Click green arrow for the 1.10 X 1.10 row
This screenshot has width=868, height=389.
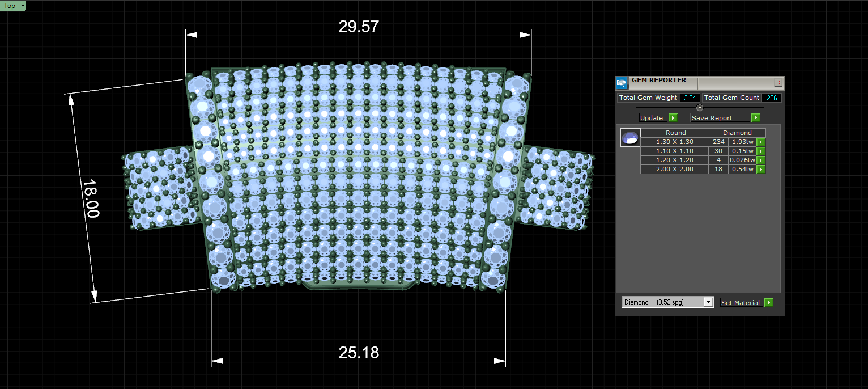click(x=761, y=151)
